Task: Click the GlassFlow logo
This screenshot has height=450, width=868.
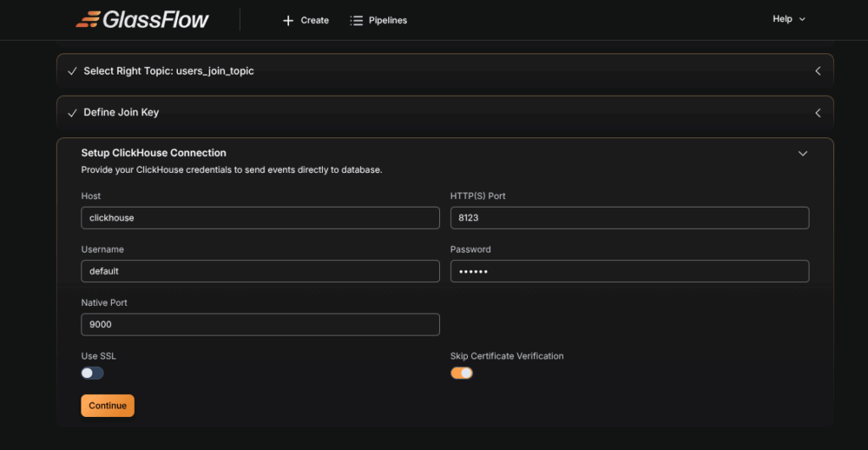Action: 142,19
